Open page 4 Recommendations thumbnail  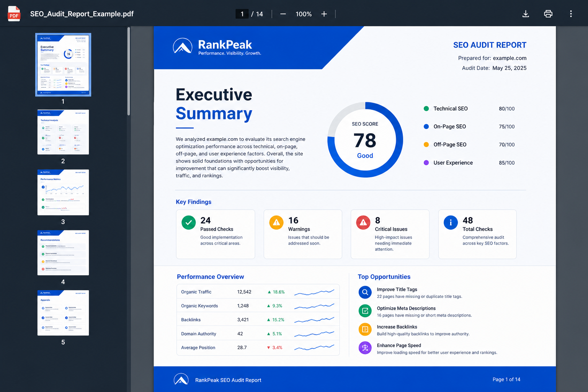63,253
